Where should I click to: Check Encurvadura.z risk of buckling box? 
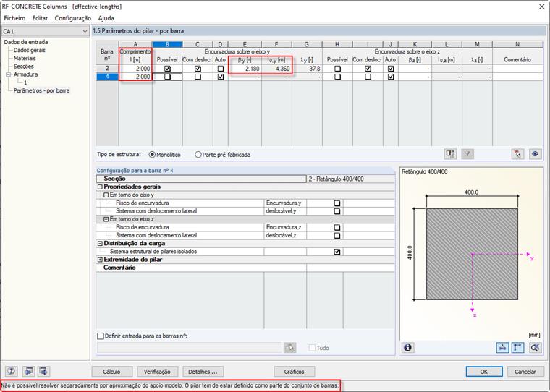337,227
